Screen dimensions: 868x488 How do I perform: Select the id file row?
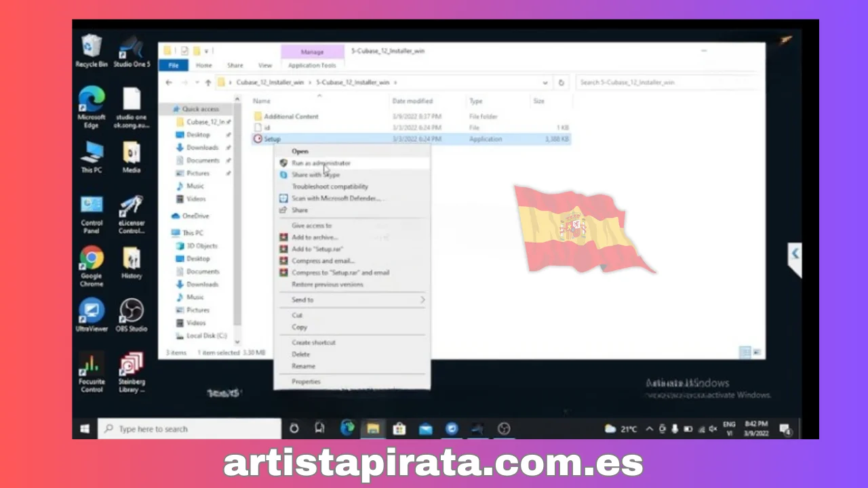pyautogui.click(x=412, y=127)
